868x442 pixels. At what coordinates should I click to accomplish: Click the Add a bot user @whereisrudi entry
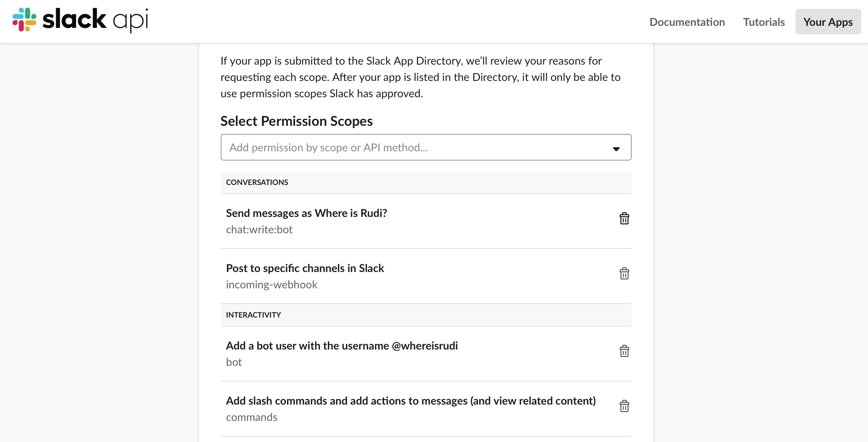(x=342, y=346)
